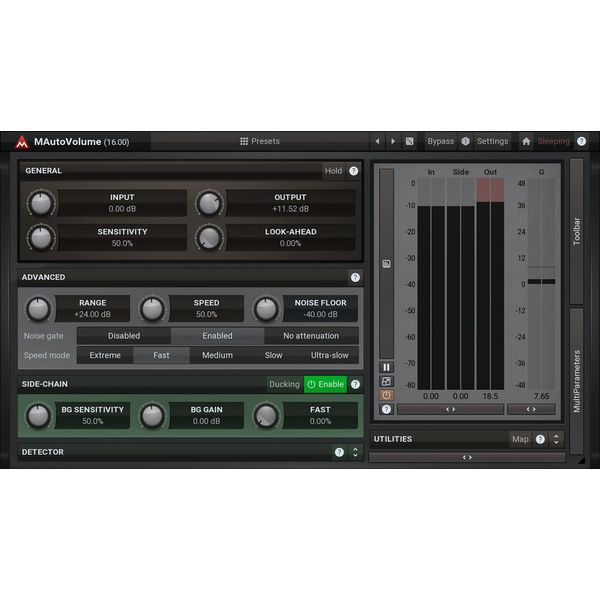Click the home icon

coord(526,141)
